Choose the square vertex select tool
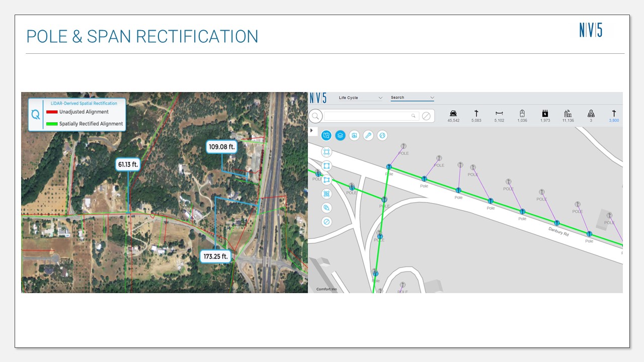This screenshot has height=362, width=644. coord(327,165)
